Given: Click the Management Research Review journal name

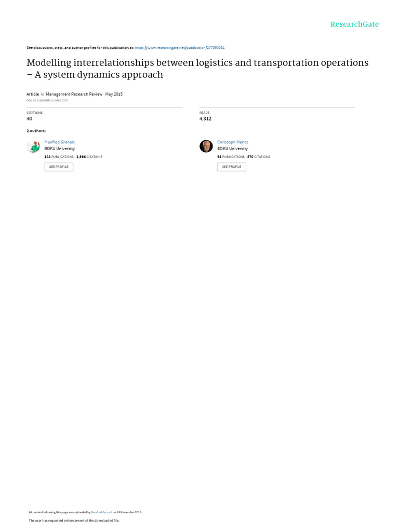Looking at the screenshot, I should pyautogui.click(x=74, y=95).
